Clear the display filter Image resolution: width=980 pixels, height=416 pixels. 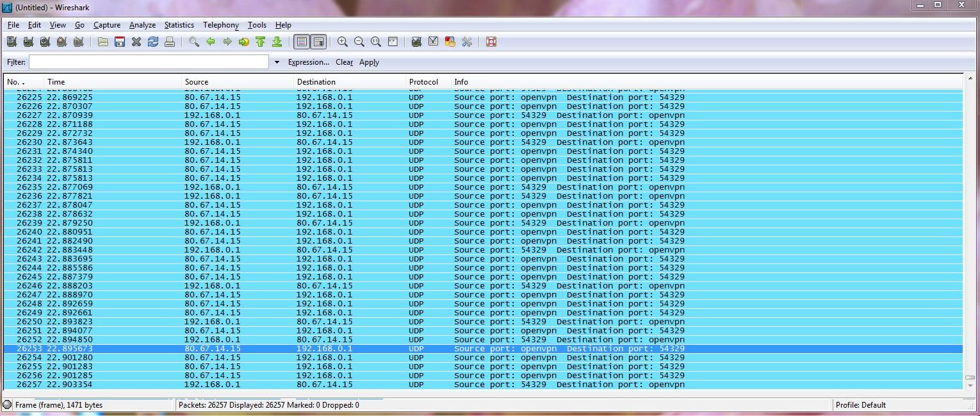tap(345, 62)
